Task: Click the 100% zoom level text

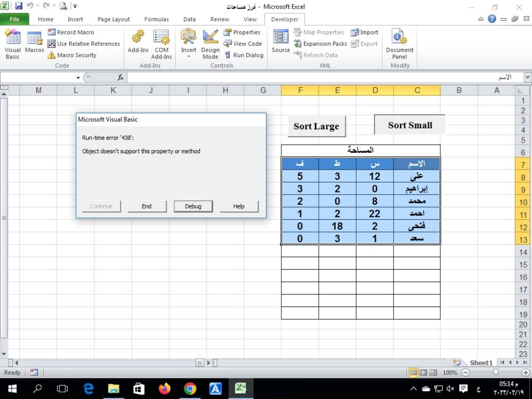Action: point(450,372)
